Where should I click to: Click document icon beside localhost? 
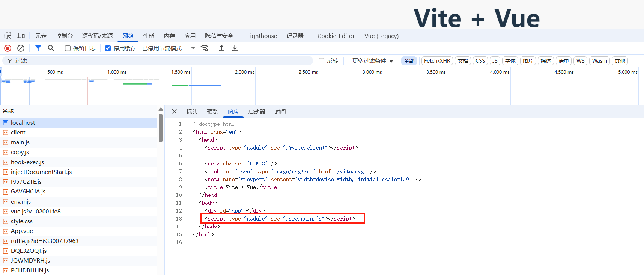pyautogui.click(x=6, y=123)
